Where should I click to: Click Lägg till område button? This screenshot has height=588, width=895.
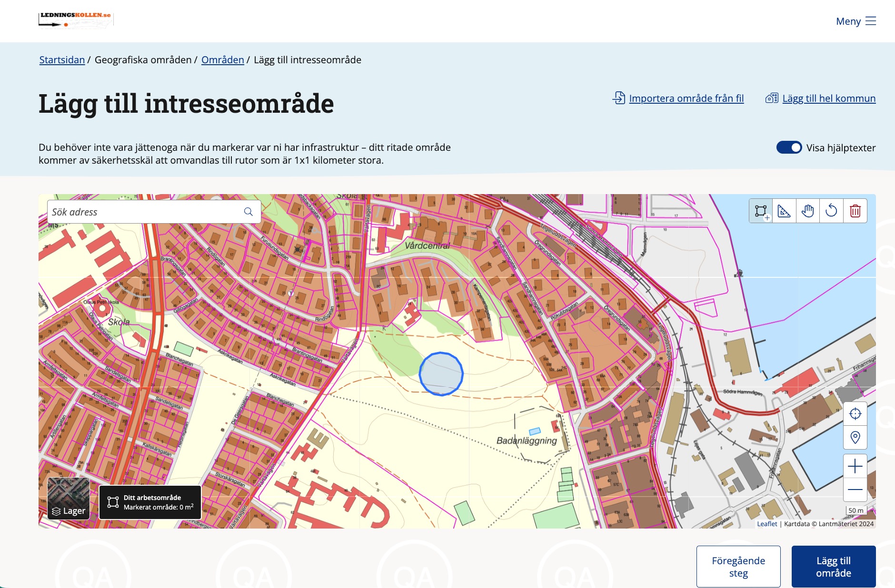pyautogui.click(x=834, y=567)
